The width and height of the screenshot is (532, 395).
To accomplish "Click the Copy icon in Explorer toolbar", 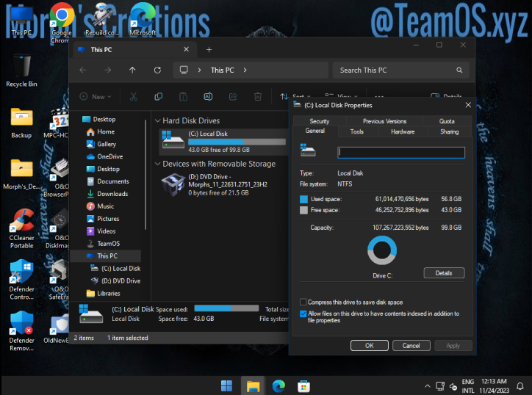I will (158, 97).
